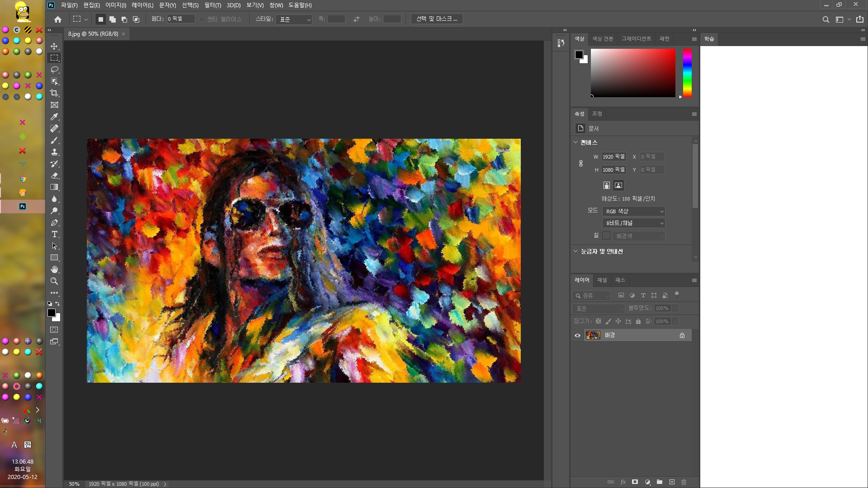Switch to the 색상 견본 tab

(603, 39)
